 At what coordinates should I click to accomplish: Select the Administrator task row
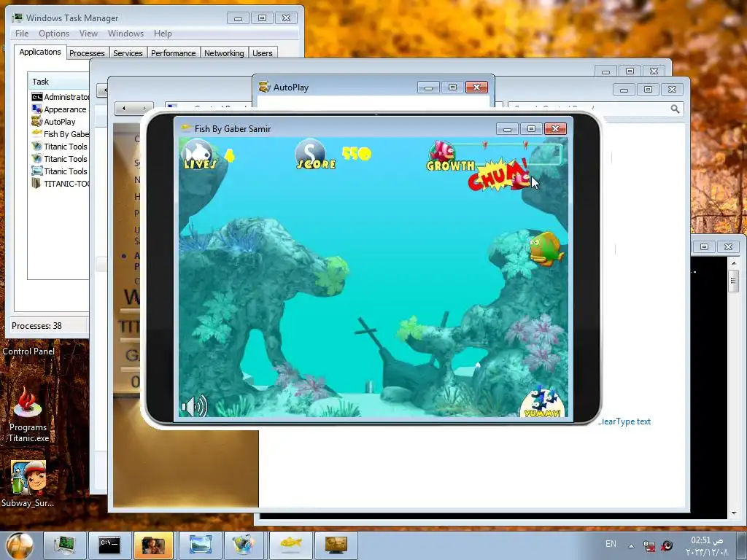[60, 97]
